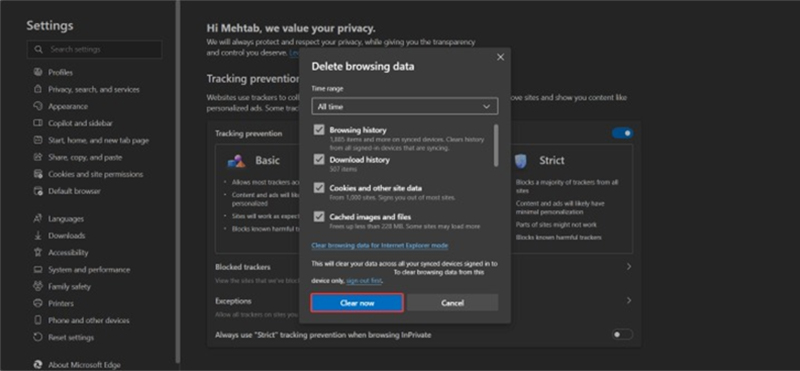
Task: Open the Time range dropdown showing All time
Action: [x=405, y=107]
